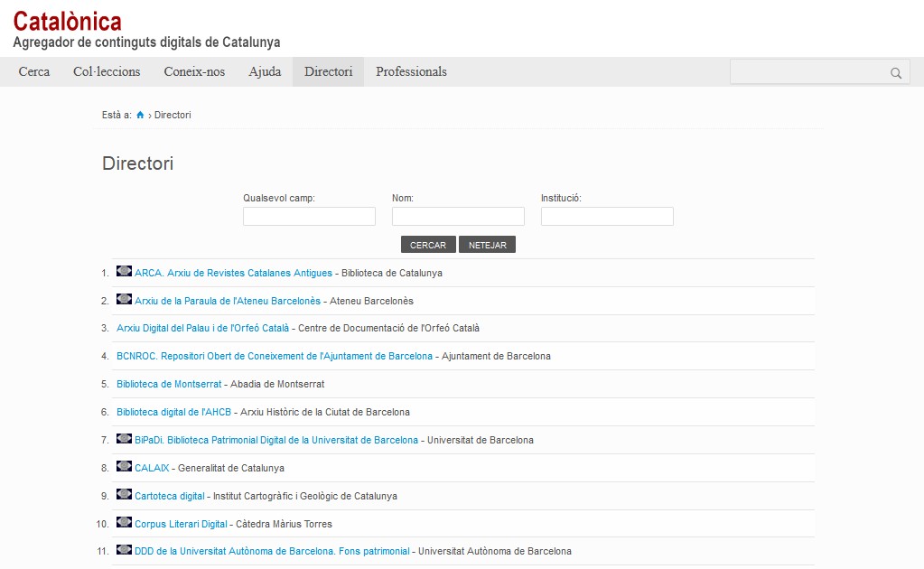Click the text Càtedra Màrius Torres
The width and height of the screenshot is (924, 569).
pyautogui.click(x=284, y=524)
